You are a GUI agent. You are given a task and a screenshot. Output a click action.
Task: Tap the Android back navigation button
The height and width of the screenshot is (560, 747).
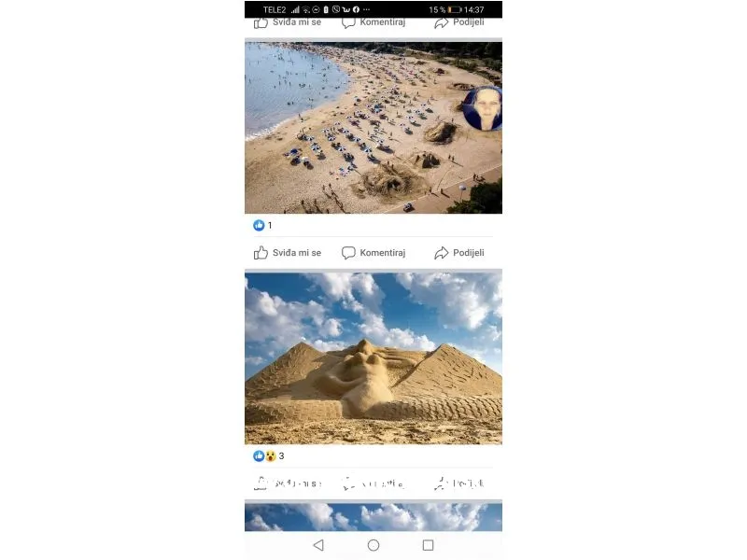click(x=318, y=545)
